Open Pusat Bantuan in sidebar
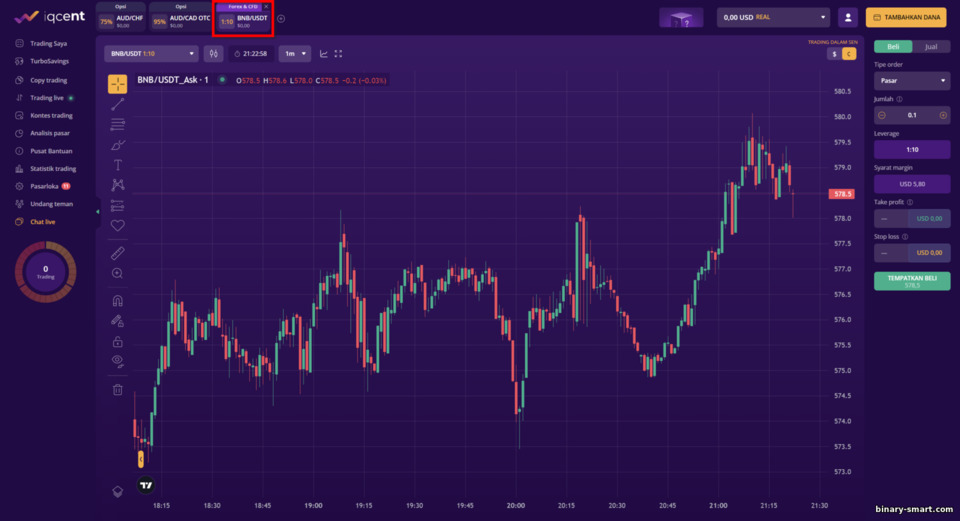This screenshot has width=960, height=521. [x=51, y=151]
